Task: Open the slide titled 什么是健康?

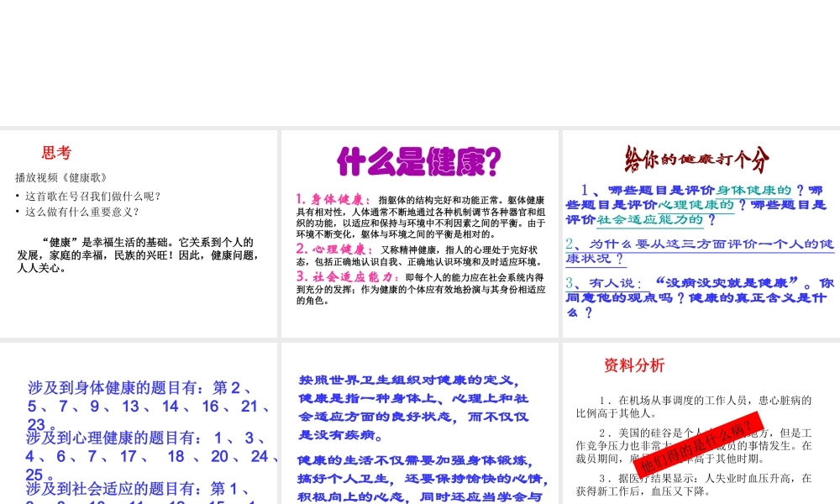Action: tap(419, 234)
